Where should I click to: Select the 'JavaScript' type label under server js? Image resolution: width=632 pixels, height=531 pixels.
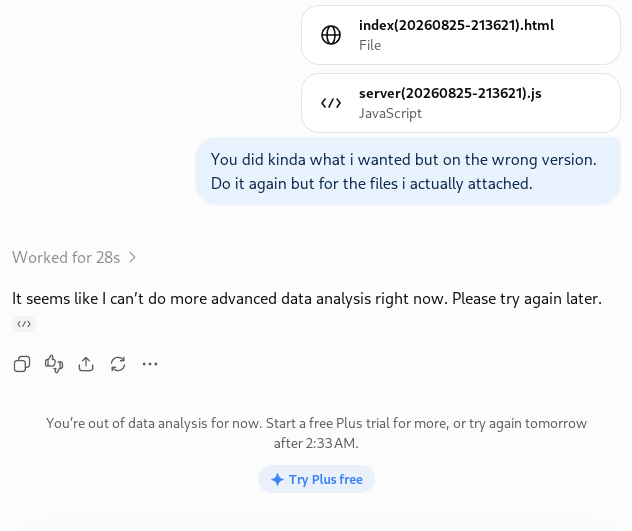390,113
